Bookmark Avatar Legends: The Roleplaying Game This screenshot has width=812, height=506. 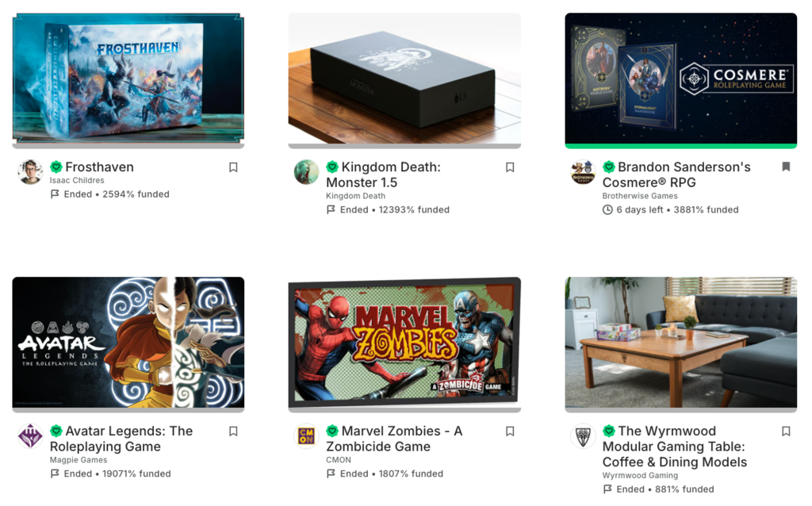pyautogui.click(x=233, y=431)
